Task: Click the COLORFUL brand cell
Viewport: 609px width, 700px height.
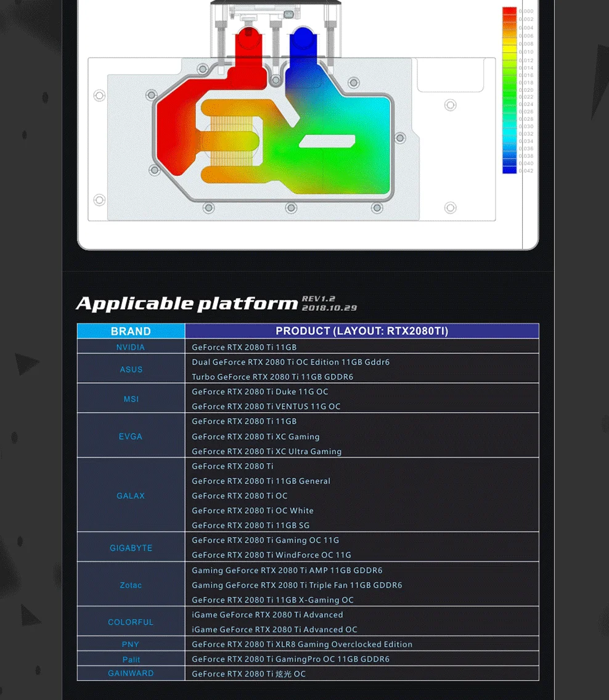Action: pyautogui.click(x=131, y=622)
